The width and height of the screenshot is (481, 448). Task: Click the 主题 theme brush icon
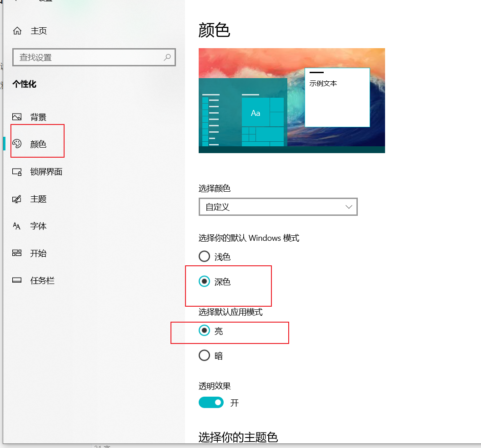(x=17, y=199)
